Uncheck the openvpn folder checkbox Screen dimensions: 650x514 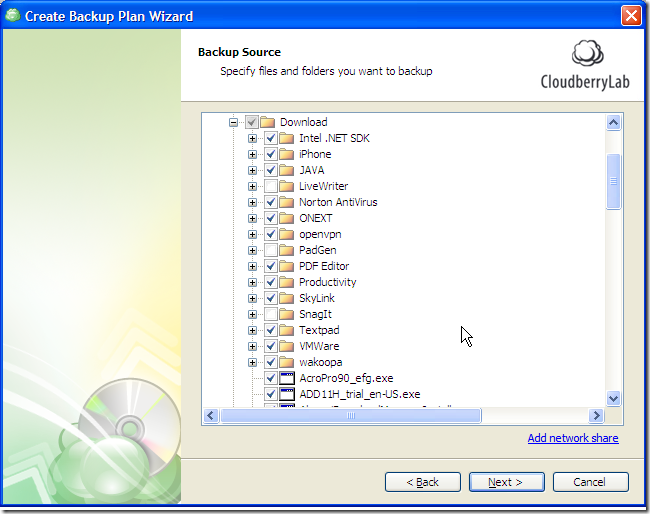pos(271,234)
